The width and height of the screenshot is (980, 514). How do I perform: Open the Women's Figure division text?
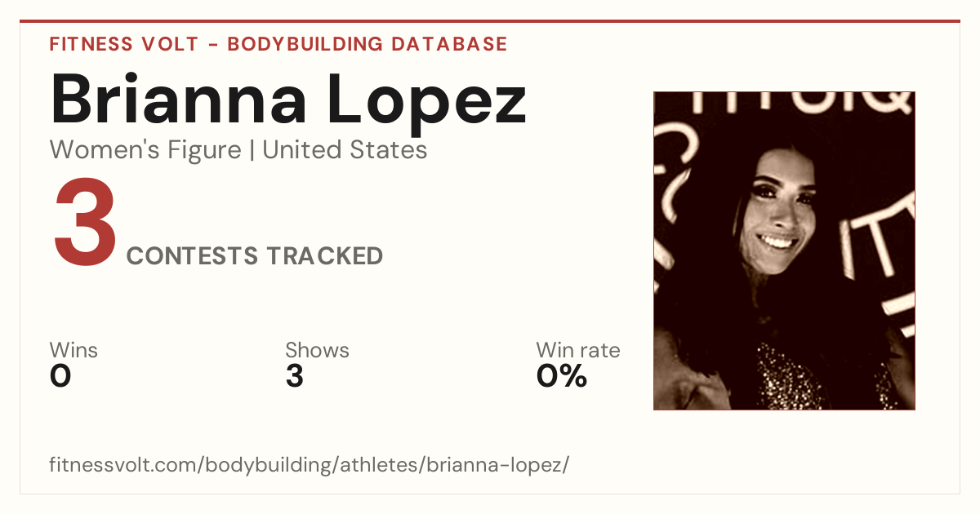(x=145, y=150)
